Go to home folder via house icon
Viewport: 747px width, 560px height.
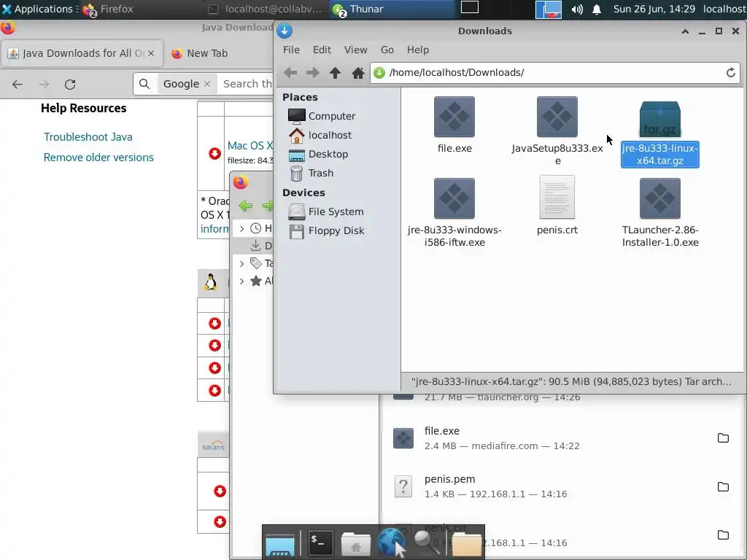point(357,73)
